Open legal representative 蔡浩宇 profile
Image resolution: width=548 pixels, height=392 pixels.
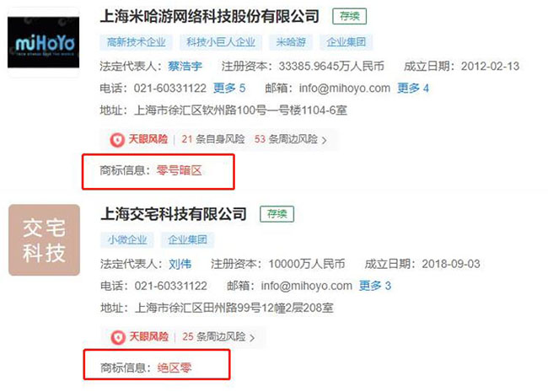click(185, 66)
